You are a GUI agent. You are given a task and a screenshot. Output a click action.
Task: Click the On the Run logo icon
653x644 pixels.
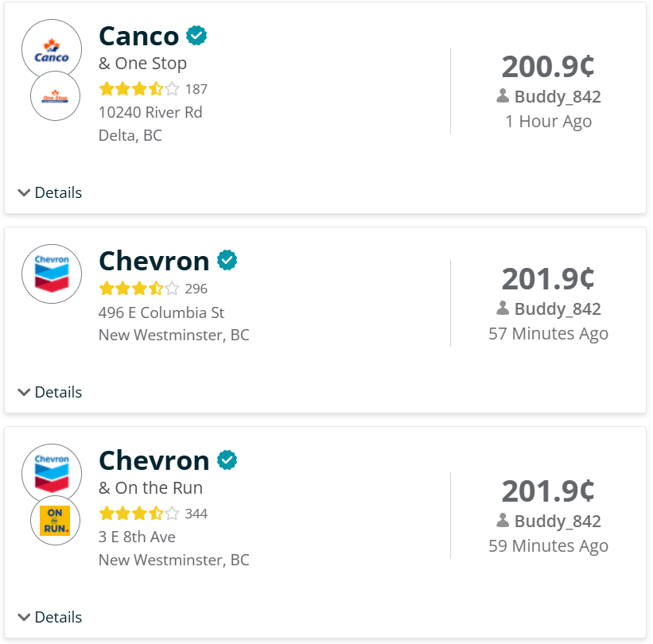[55, 520]
